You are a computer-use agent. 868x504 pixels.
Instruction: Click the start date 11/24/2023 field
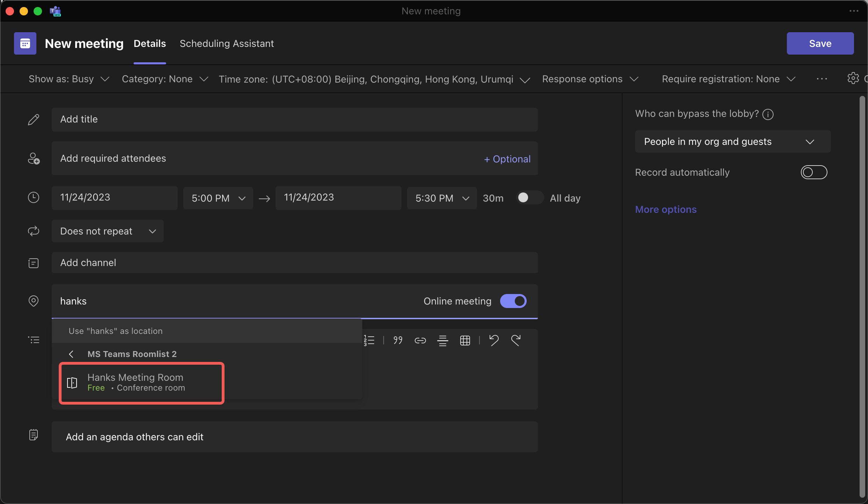coord(115,198)
